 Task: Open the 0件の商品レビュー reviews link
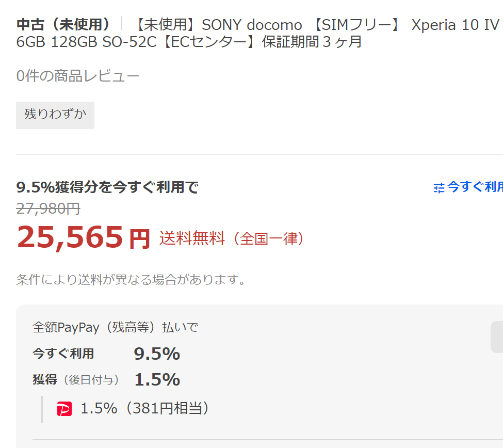click(x=78, y=76)
